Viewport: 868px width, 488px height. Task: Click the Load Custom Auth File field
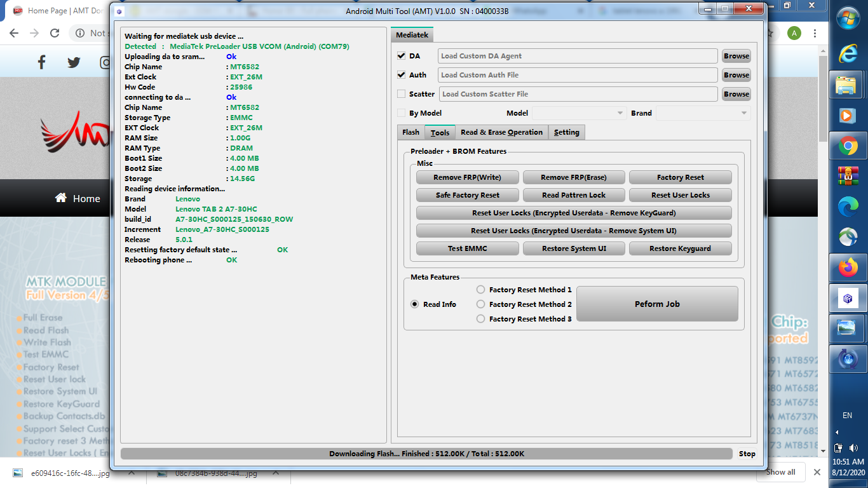(x=578, y=75)
